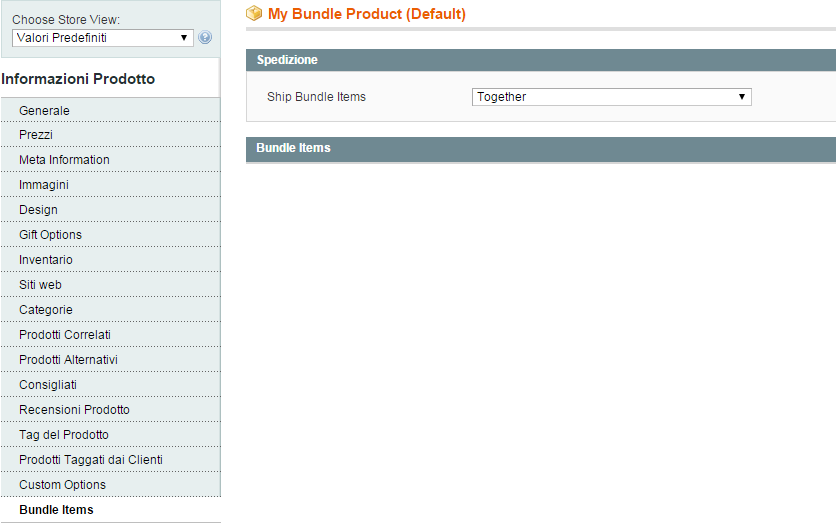Image resolution: width=836 pixels, height=523 pixels.
Task: Click the bundle product box icon
Action: 254,14
